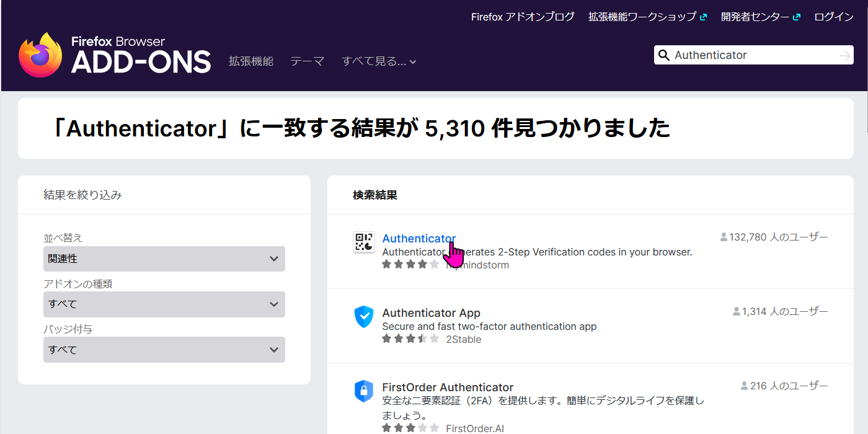Click the FirstOrder Authenticator lock icon
This screenshot has width=868, height=434.
(364, 391)
